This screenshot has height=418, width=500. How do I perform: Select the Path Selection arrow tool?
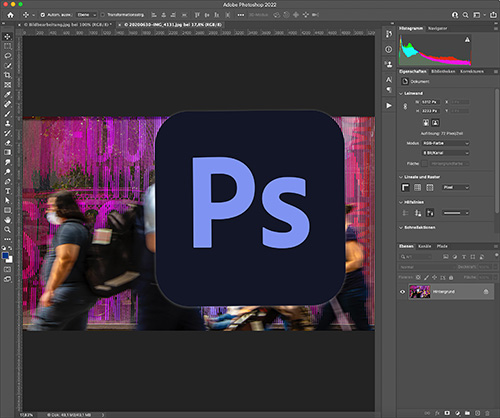(x=7, y=201)
